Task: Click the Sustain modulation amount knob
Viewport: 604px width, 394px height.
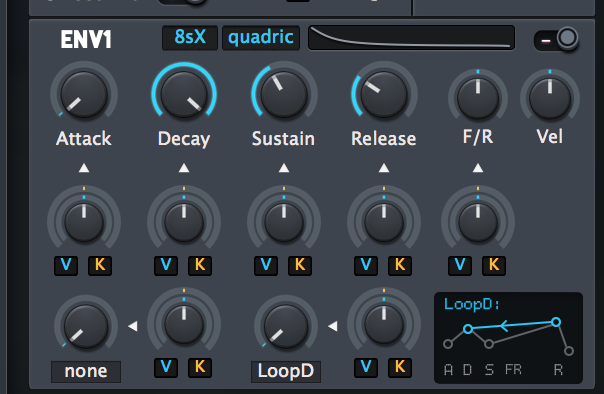Action: (284, 221)
